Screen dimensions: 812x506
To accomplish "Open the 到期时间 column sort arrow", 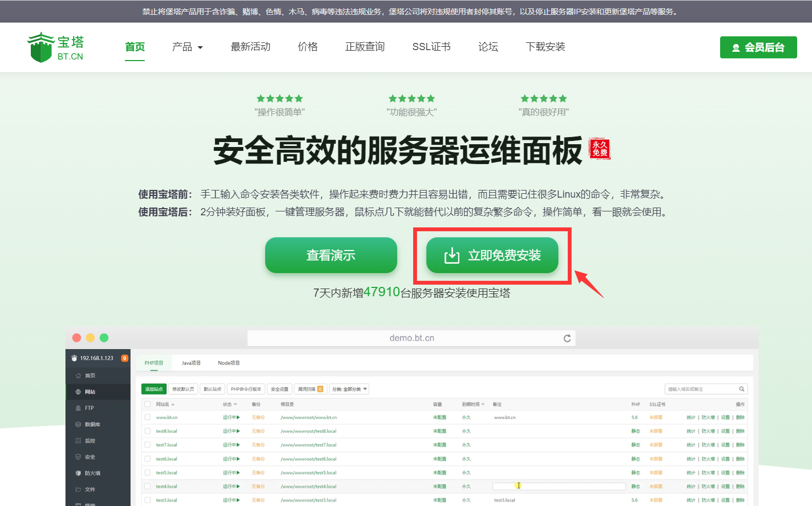I will [x=483, y=404].
